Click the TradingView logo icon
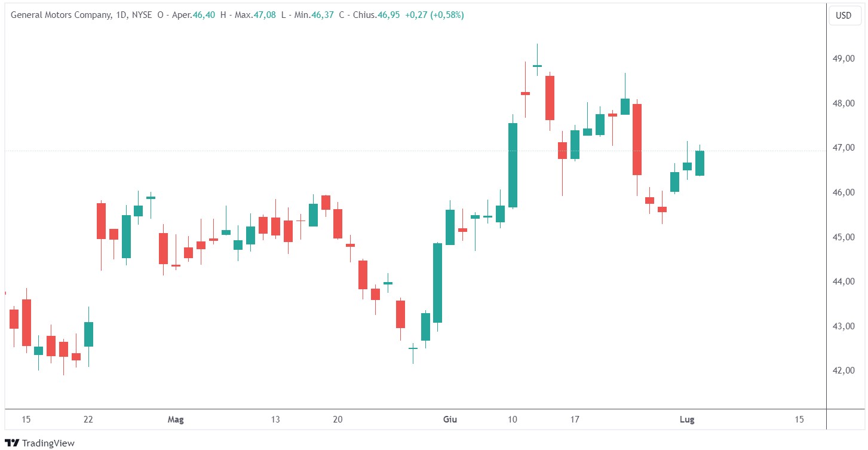The image size is (868, 450). pyautogui.click(x=13, y=443)
